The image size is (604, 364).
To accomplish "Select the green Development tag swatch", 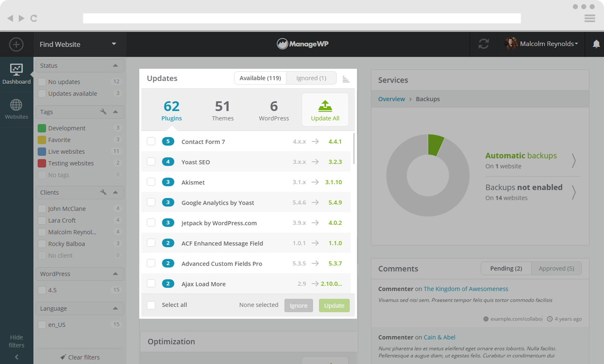I will click(x=42, y=128).
